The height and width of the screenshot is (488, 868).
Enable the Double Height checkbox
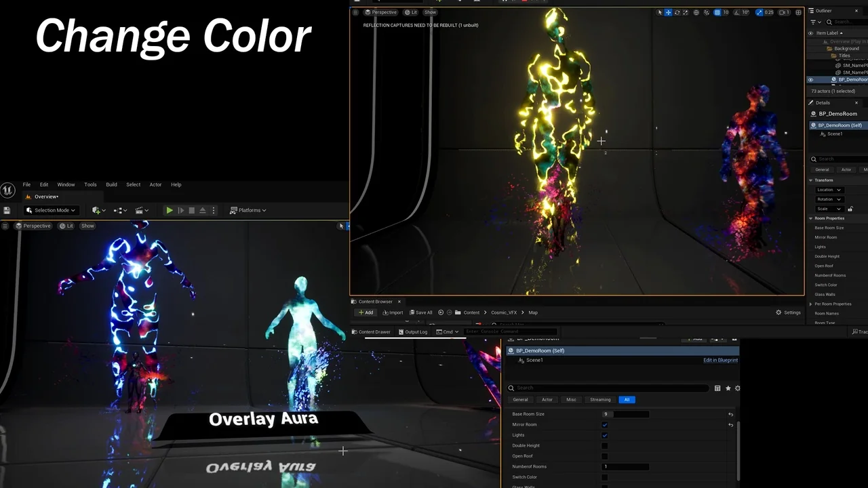tap(604, 446)
